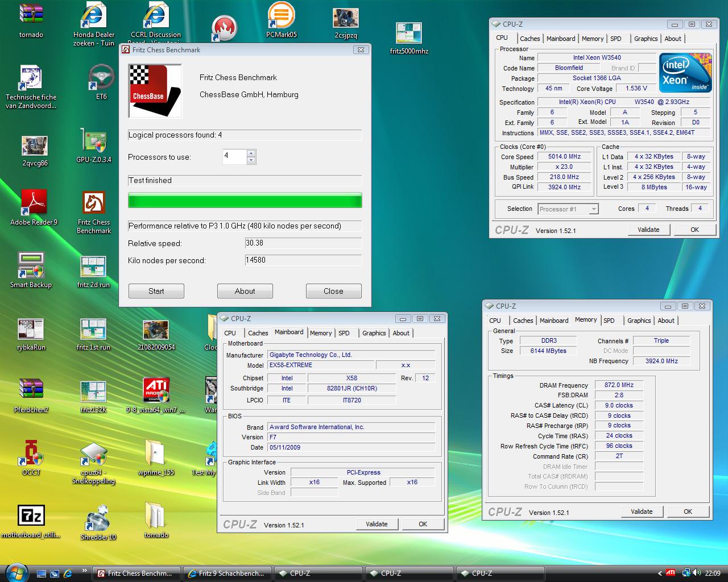
Task: Open the fritz5000mhz screenshot icon
Action: (409, 39)
